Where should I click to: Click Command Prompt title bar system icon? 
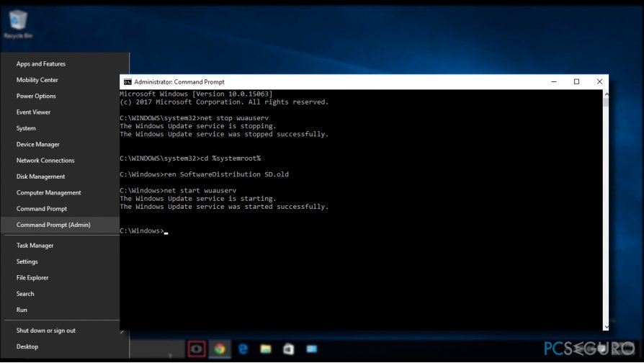[x=128, y=81]
